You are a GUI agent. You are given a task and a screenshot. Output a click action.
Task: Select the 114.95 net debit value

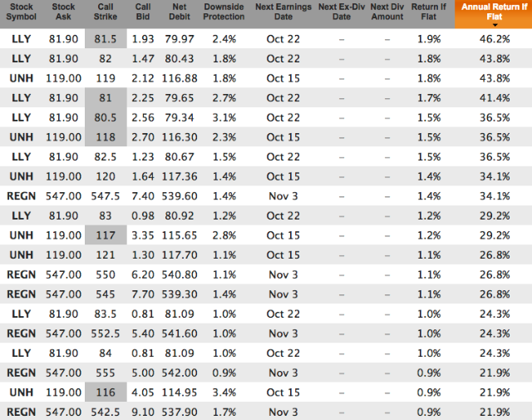[x=180, y=393]
